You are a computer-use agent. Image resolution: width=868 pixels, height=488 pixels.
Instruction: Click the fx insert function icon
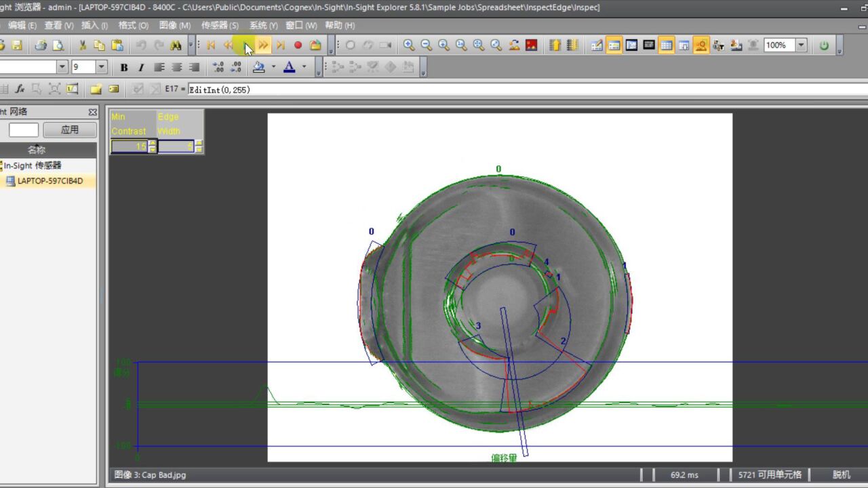coord(20,89)
